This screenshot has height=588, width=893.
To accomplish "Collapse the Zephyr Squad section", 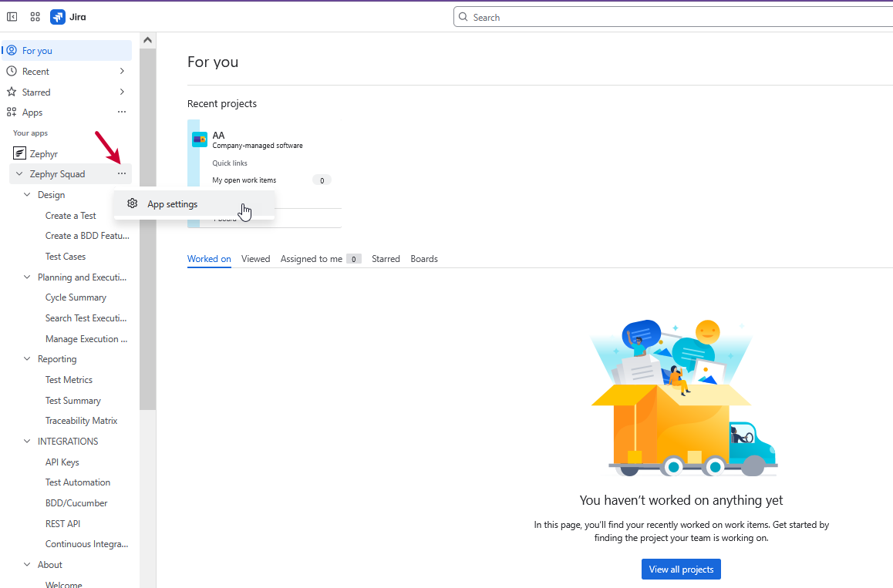I will tap(19, 174).
